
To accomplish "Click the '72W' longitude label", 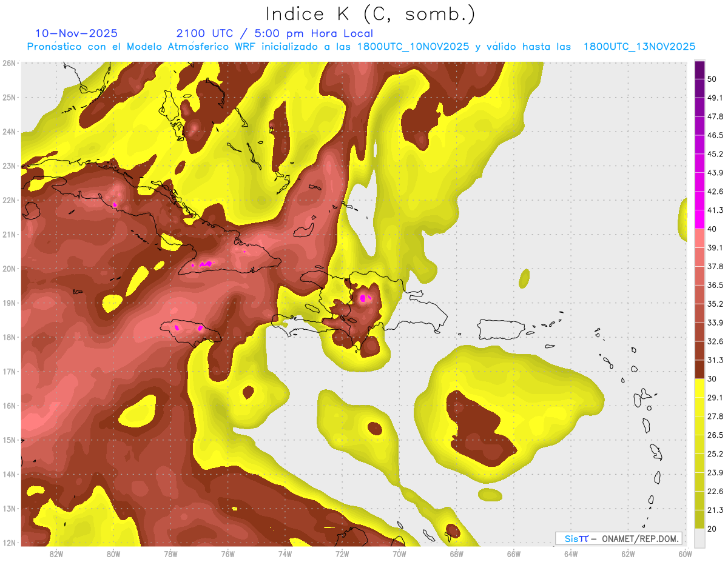I will [342, 554].
